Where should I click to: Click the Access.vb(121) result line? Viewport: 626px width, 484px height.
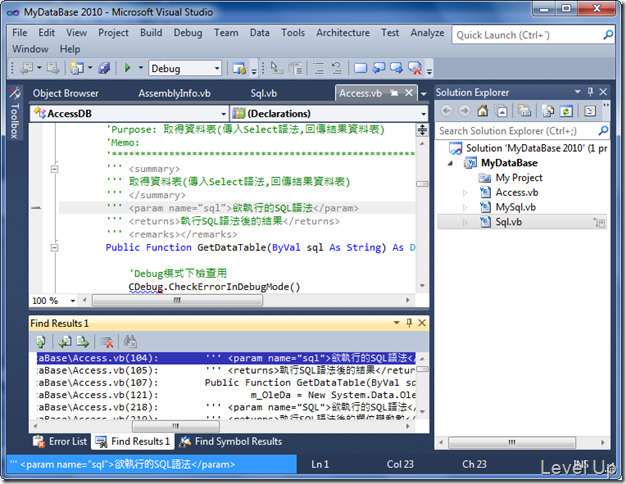pyautogui.click(x=226, y=395)
